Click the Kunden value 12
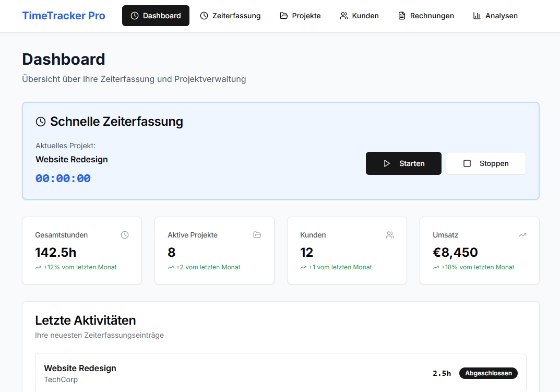This screenshot has height=392, width=560. point(307,252)
